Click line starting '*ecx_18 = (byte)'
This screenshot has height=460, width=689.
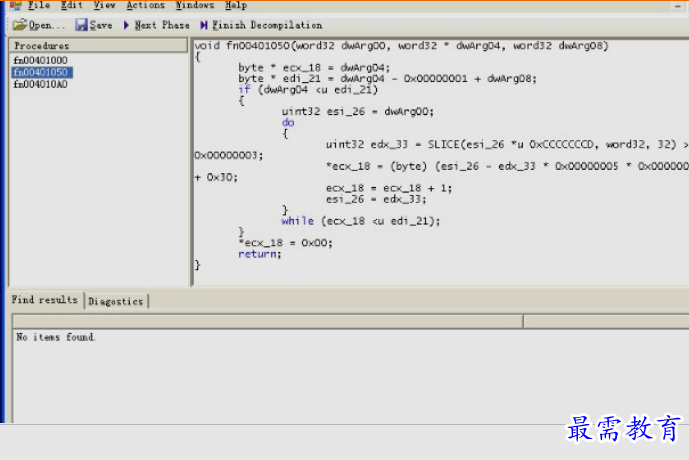click(x=507, y=167)
